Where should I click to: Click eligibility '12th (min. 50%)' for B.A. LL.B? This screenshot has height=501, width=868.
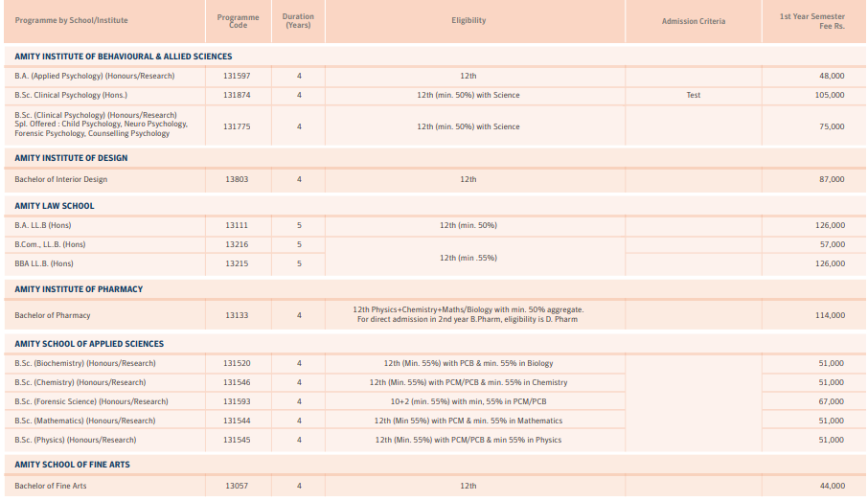coord(468,225)
